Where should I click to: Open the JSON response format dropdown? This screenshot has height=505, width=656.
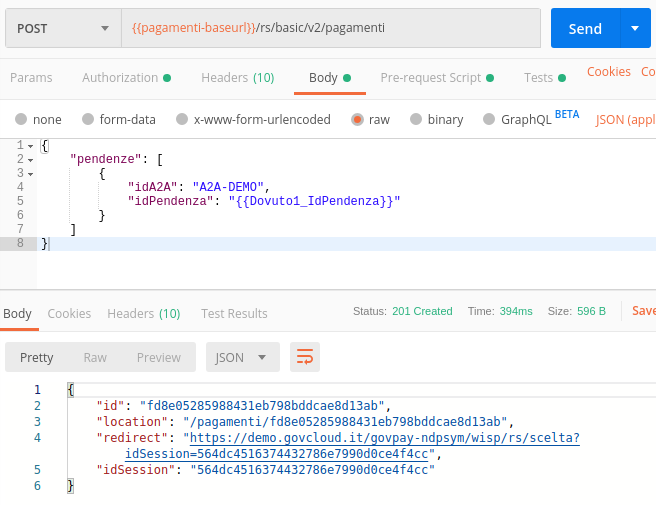tap(243, 357)
